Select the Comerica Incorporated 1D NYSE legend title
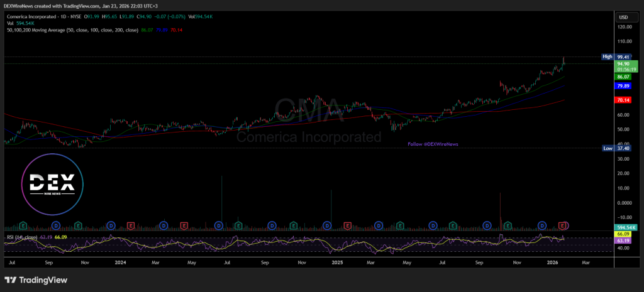Image resolution: width=644 pixels, height=292 pixels. pyautogui.click(x=45, y=16)
